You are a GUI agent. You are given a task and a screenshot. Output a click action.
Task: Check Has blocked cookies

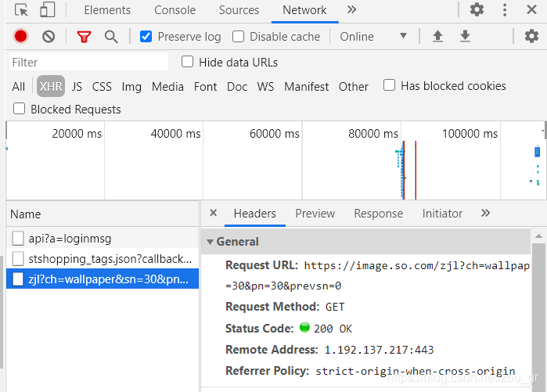coord(389,85)
